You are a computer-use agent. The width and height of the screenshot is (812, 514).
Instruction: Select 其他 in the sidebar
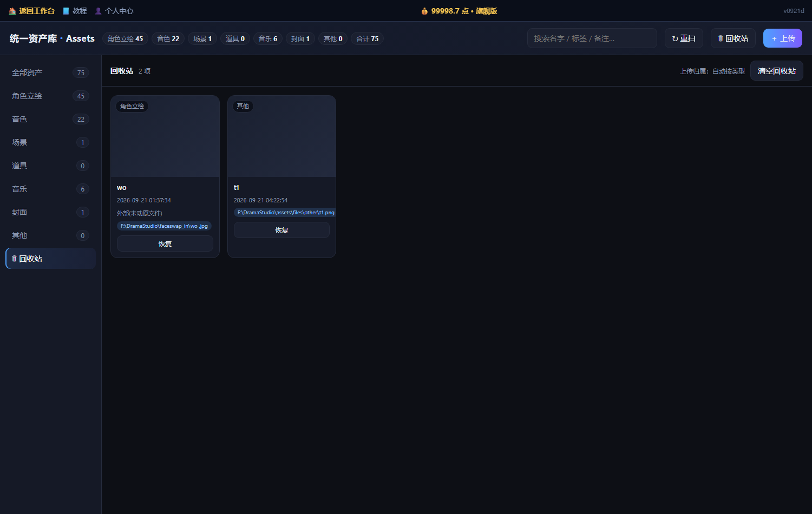pos(51,235)
